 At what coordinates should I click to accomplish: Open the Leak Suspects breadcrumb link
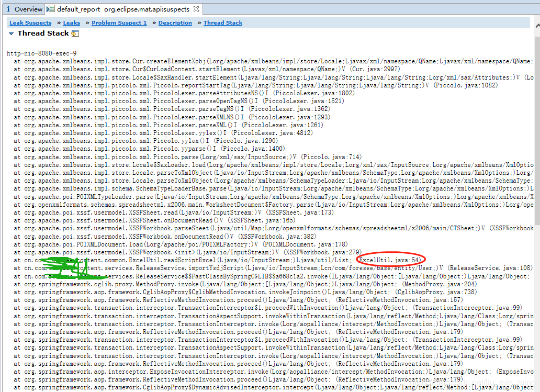click(x=30, y=23)
